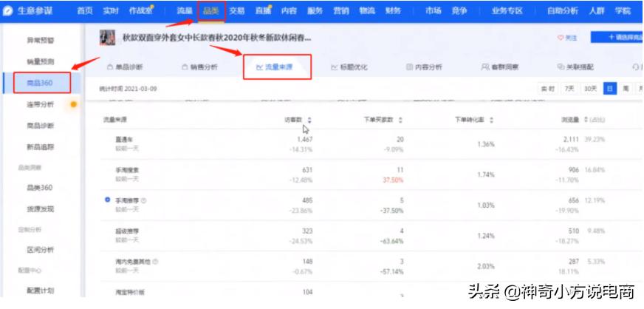The image size is (644, 309).
Task: Open 作战室 in top navigation
Action: [x=140, y=11]
